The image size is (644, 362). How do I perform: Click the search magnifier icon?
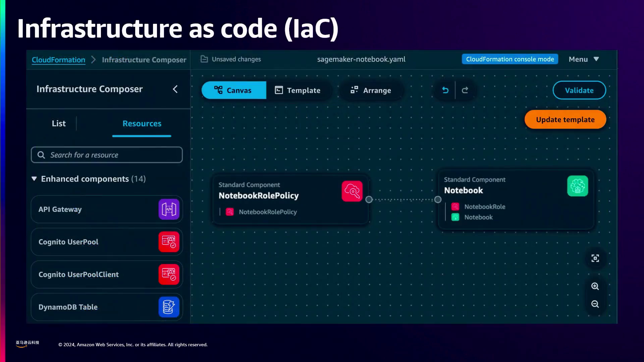[41, 155]
